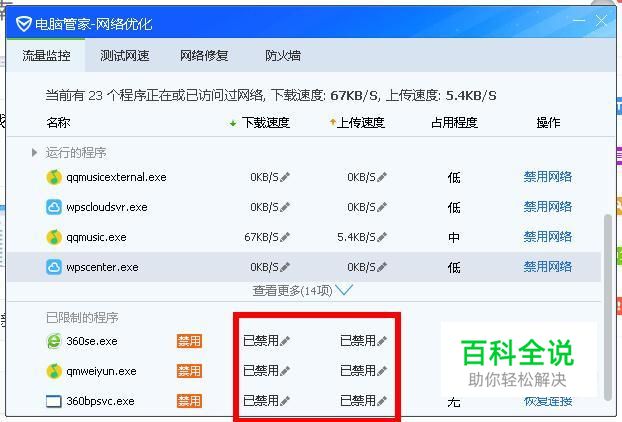Click qqmusic.exe program icon
Viewport: 622px width, 422px height.
54,237
